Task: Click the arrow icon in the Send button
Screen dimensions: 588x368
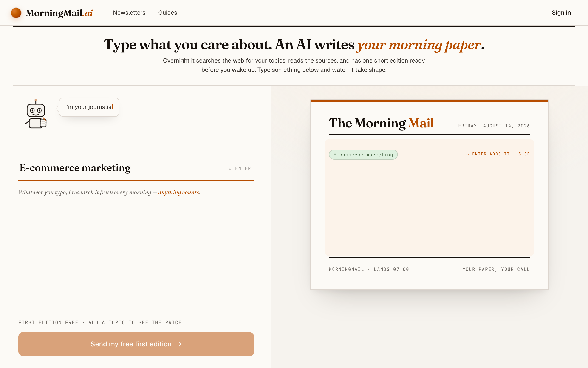Action: tap(179, 344)
